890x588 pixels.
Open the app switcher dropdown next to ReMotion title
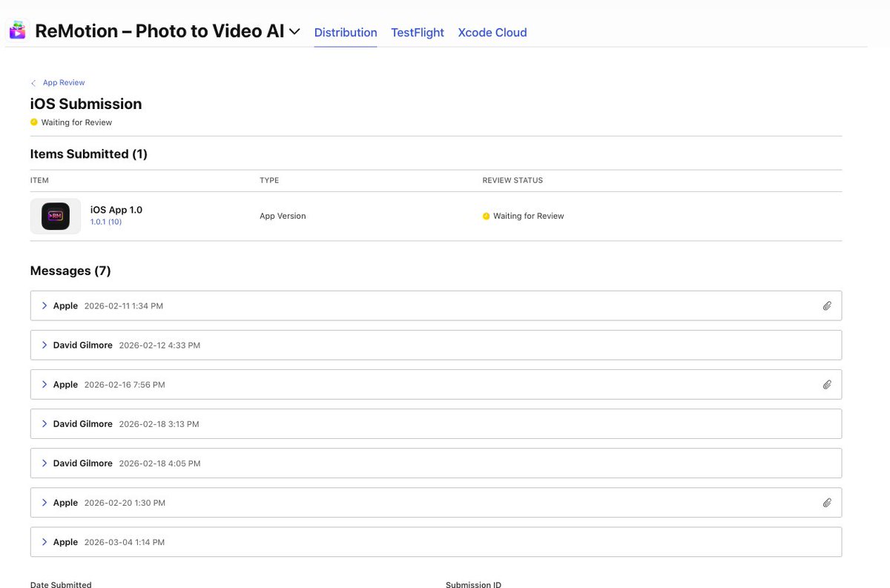click(x=294, y=32)
